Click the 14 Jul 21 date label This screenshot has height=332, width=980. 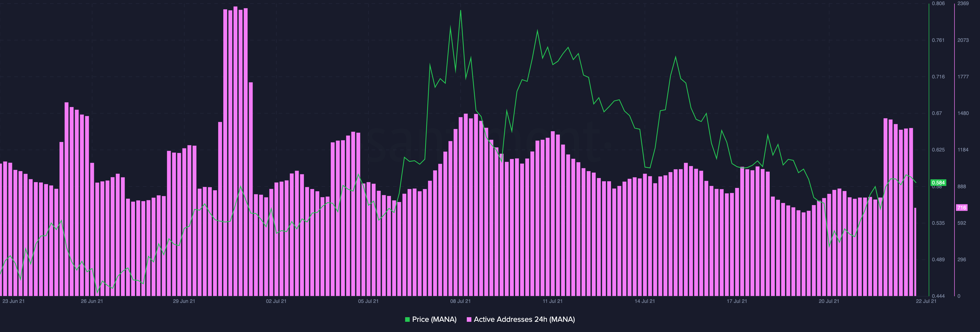coord(644,301)
